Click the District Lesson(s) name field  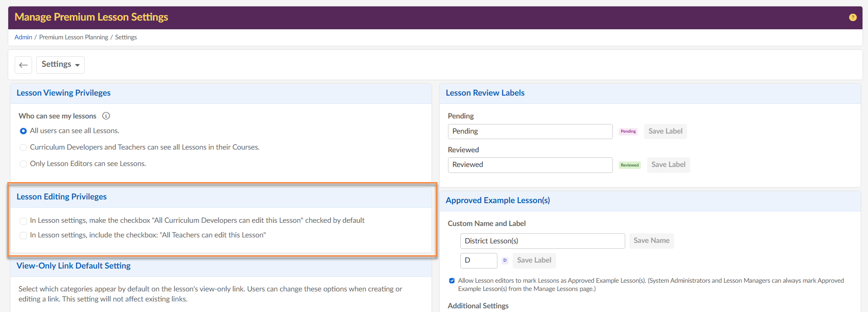click(x=542, y=241)
